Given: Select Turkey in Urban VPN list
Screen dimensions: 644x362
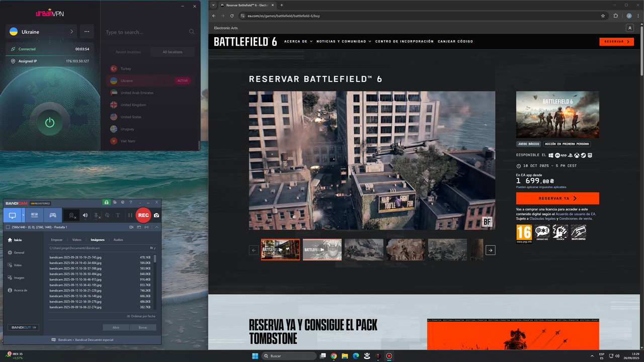Looking at the screenshot, I should click(150, 68).
